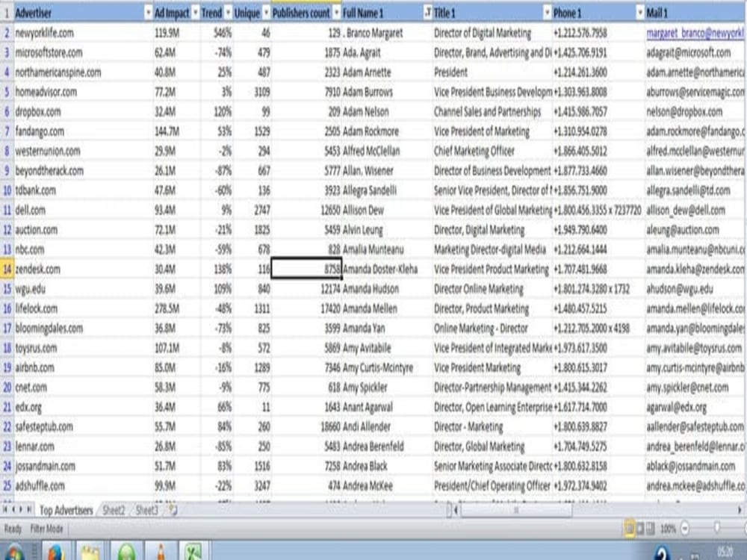Open the Phone 1 column filter dropdown
Screen dimensions: 747x560
point(640,13)
